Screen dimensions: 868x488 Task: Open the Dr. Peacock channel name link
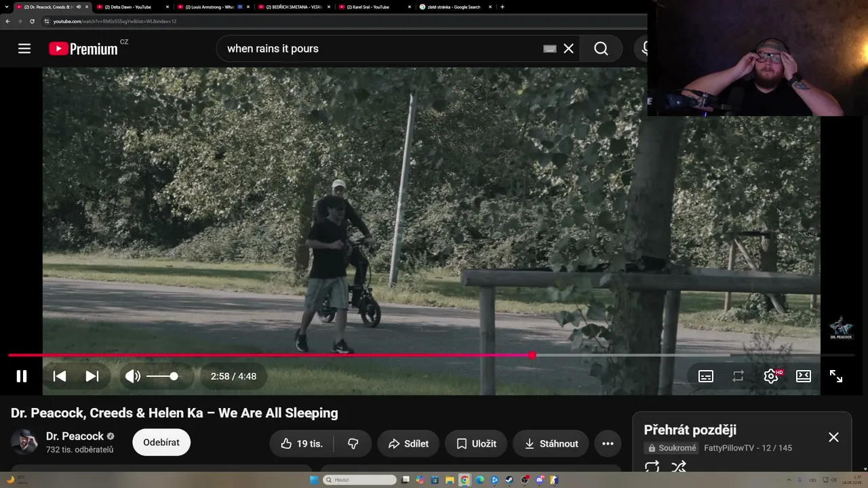75,436
